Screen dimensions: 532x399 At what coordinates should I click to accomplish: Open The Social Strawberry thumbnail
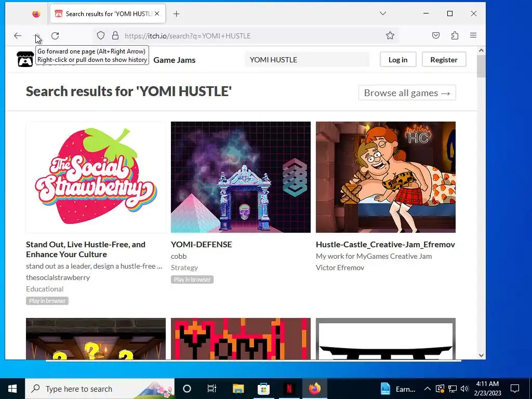pyautogui.click(x=96, y=177)
